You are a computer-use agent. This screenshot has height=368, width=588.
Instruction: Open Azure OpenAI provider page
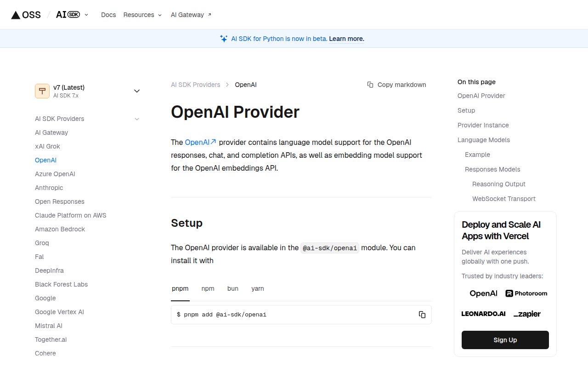coord(55,174)
